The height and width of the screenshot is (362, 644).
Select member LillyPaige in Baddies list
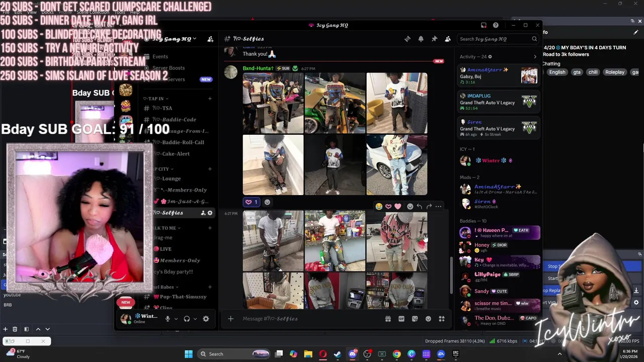pyautogui.click(x=499, y=276)
